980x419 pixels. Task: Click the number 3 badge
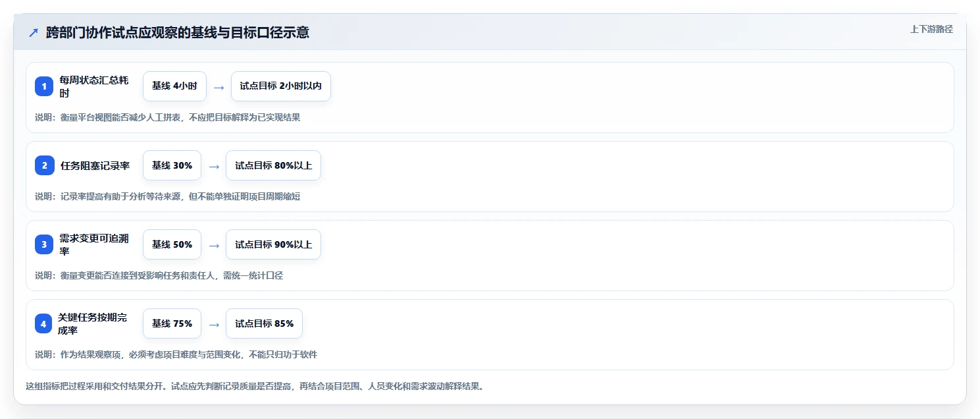[44, 244]
